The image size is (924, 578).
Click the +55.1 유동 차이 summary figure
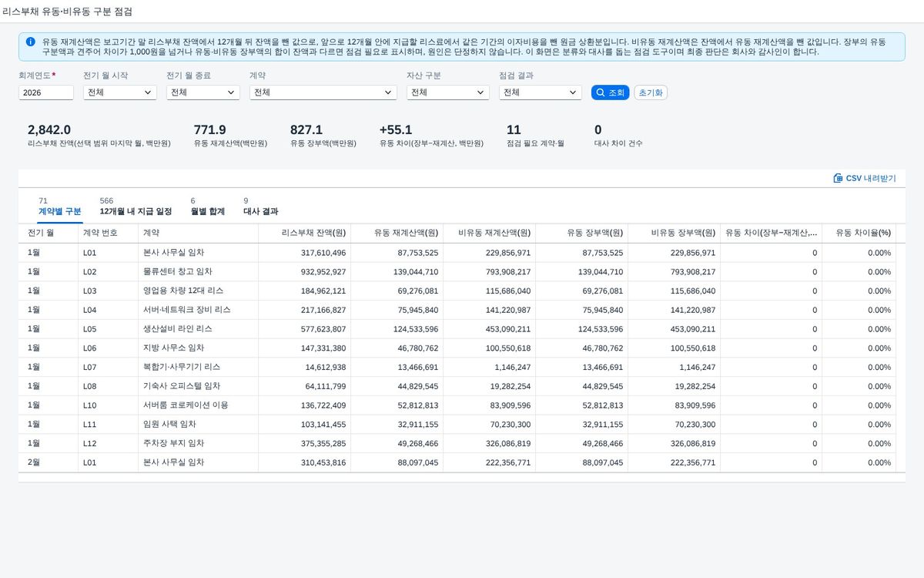(396, 130)
